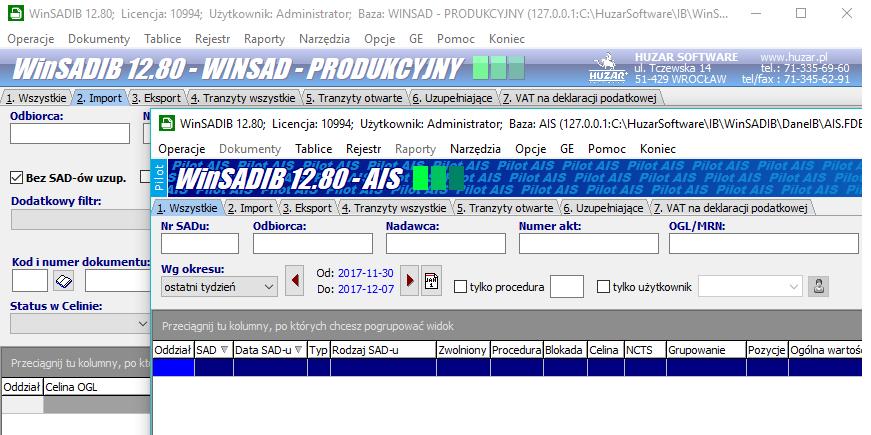
Task: Enable the tylko procedura checkbox
Action: pyautogui.click(x=460, y=287)
